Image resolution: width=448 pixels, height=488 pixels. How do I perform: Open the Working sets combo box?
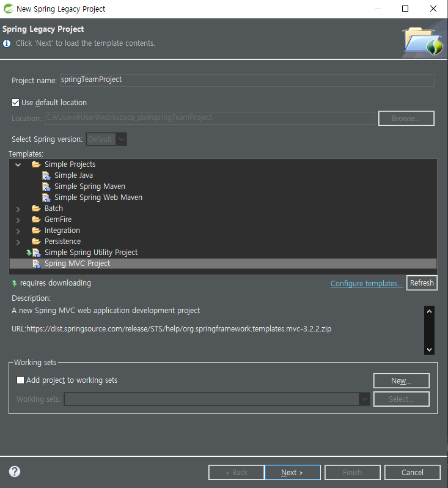[217, 399]
